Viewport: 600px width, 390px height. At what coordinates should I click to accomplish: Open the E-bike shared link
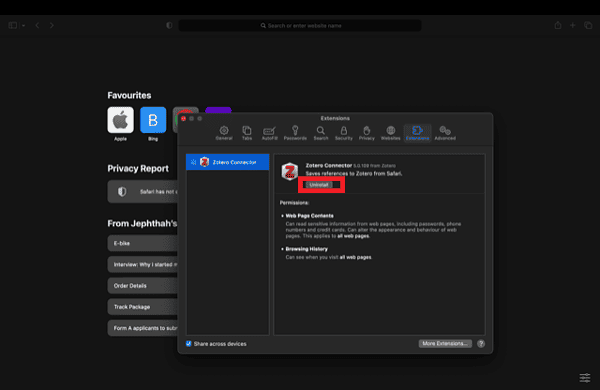pyautogui.click(x=142, y=243)
